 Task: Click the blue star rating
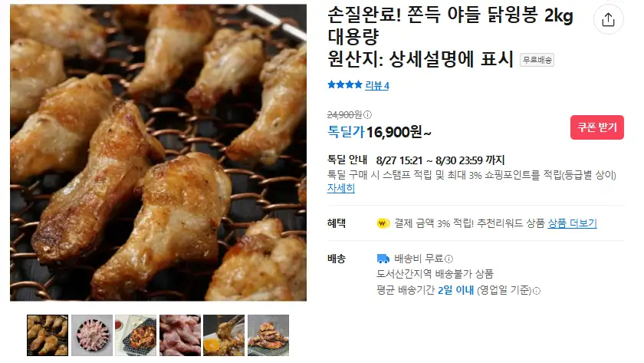344,85
